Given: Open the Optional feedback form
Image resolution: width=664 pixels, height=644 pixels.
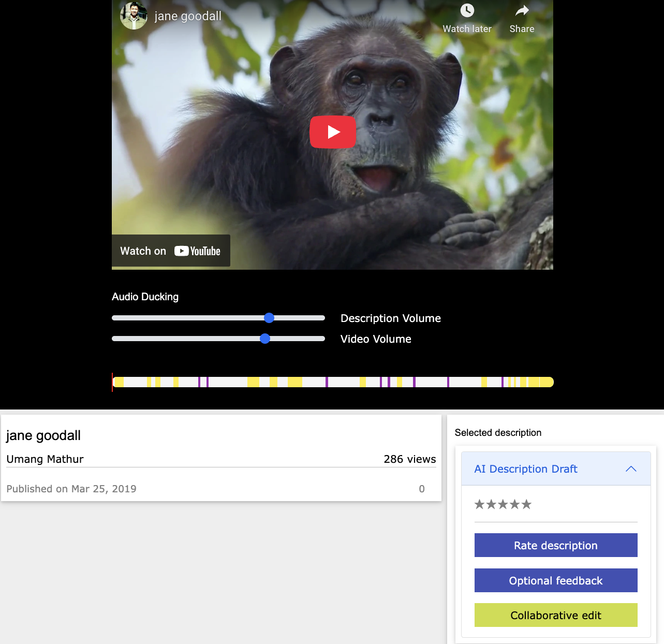Looking at the screenshot, I should (x=556, y=580).
